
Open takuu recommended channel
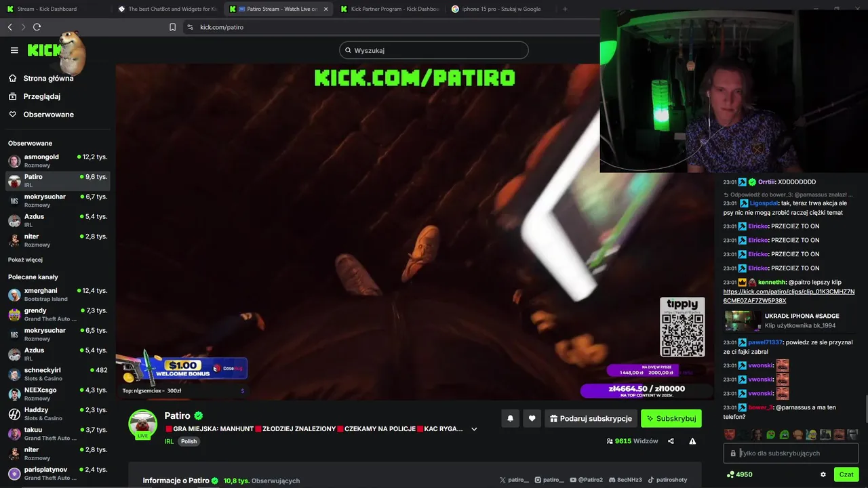pos(58,434)
